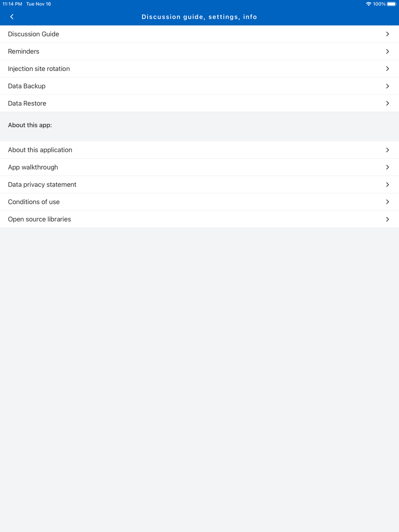The height and width of the screenshot is (532, 399).
Task: Open Data Backup option
Action: [199, 86]
